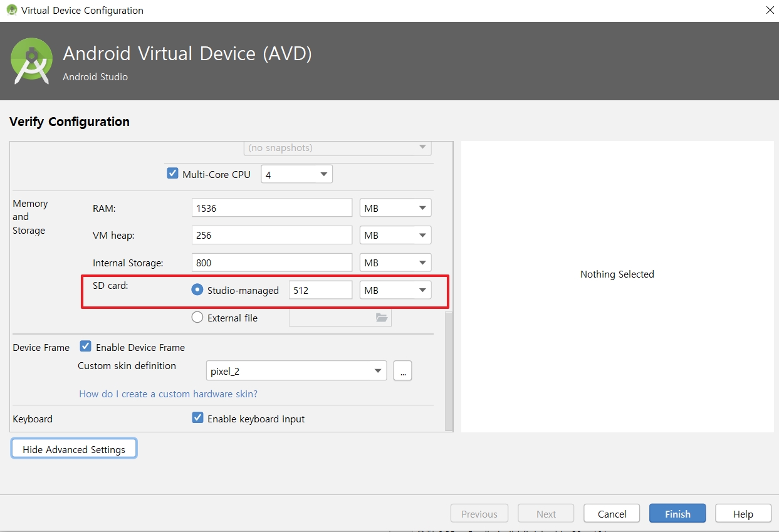Toggle the Multi-Core CPU checkbox

(172, 174)
